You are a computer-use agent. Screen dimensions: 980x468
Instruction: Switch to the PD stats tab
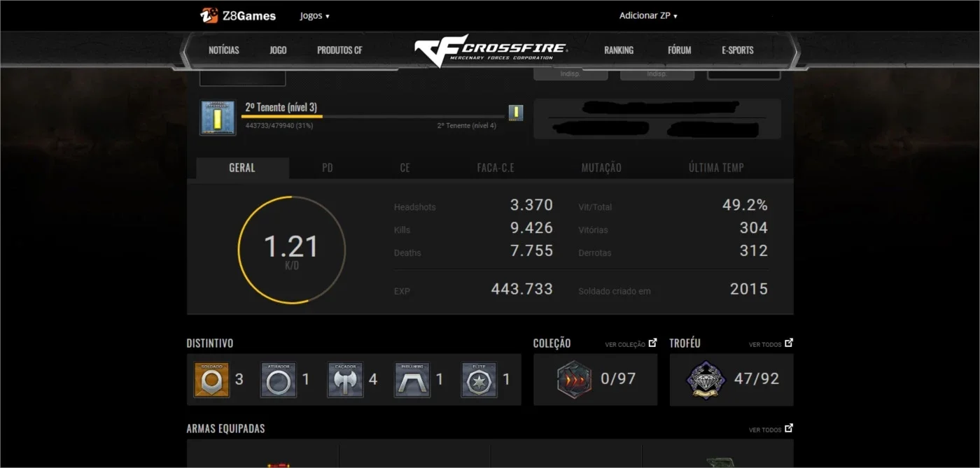click(328, 168)
